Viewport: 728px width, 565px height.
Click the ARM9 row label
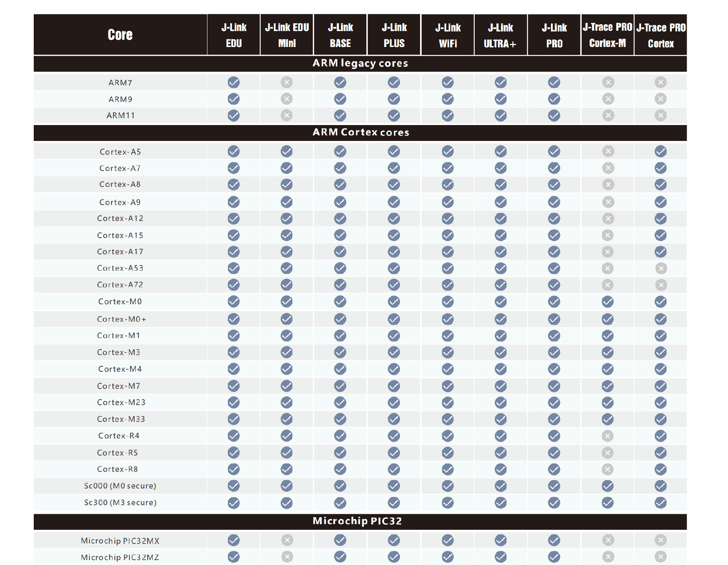pos(120,99)
